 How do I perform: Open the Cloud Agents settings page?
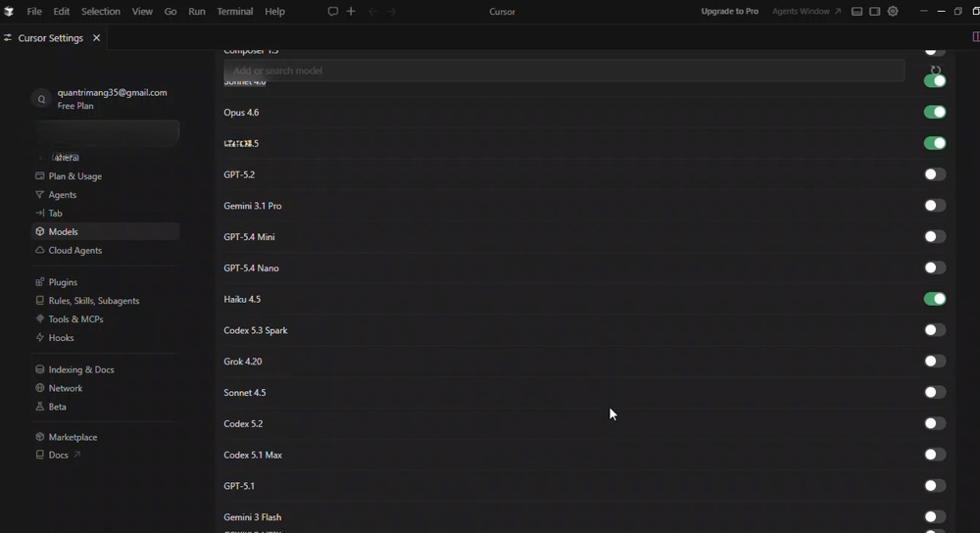pos(75,250)
